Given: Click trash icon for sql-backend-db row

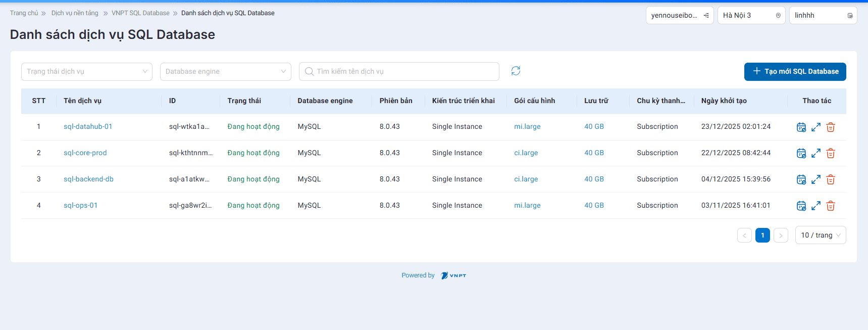Looking at the screenshot, I should point(831,179).
